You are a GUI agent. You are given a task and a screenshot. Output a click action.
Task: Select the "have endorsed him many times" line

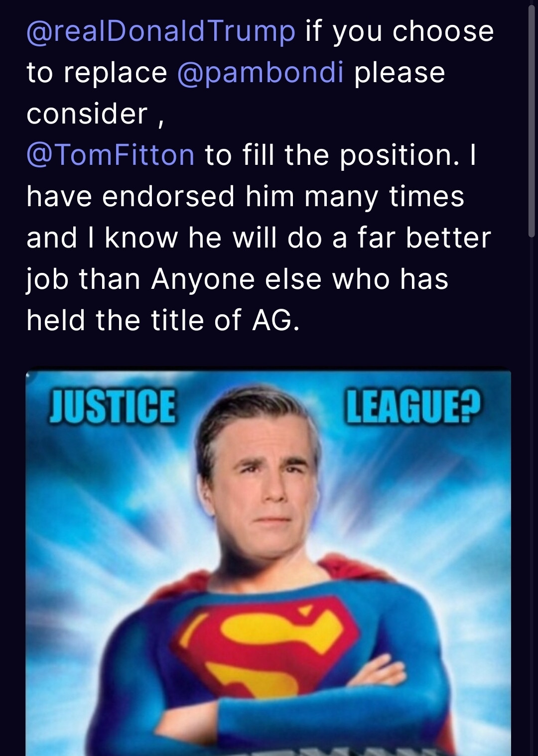(245, 196)
